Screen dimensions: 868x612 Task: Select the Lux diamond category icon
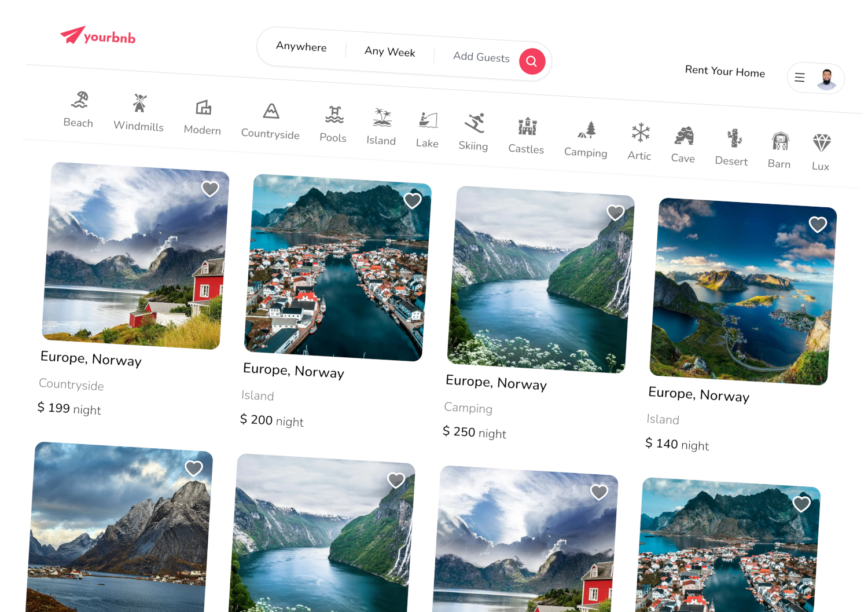point(822,142)
